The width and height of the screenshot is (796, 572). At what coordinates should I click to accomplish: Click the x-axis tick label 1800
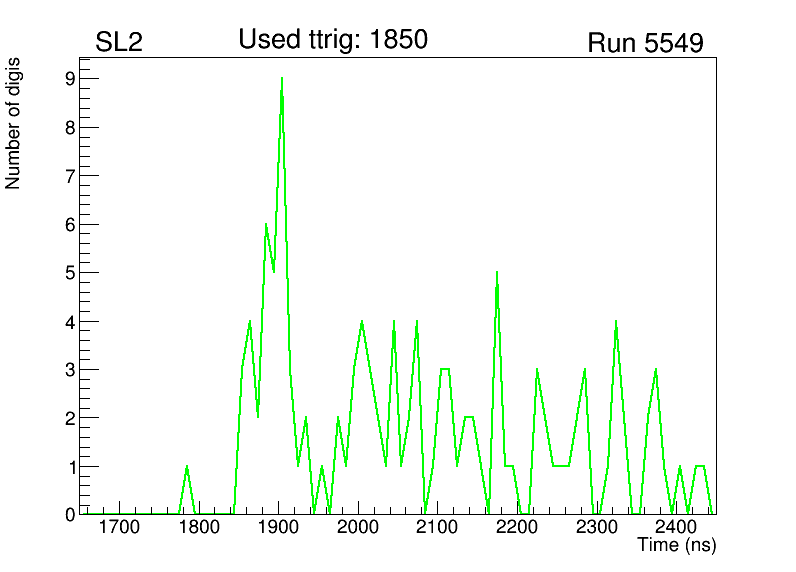click(x=198, y=528)
